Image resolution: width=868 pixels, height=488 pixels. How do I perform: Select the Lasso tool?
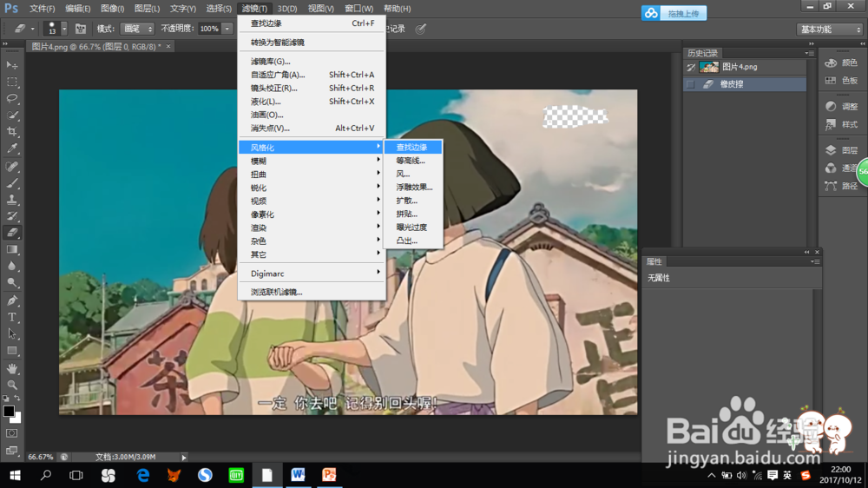(x=11, y=99)
